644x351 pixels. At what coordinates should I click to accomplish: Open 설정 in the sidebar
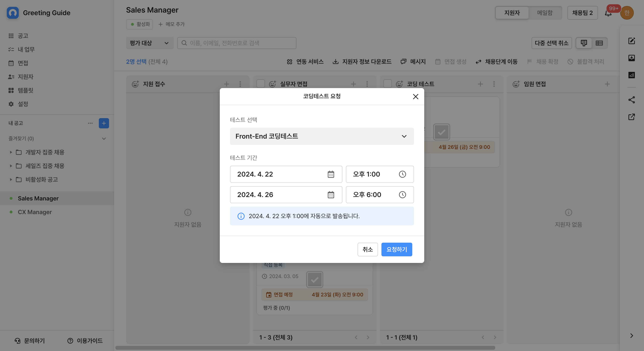(18, 104)
